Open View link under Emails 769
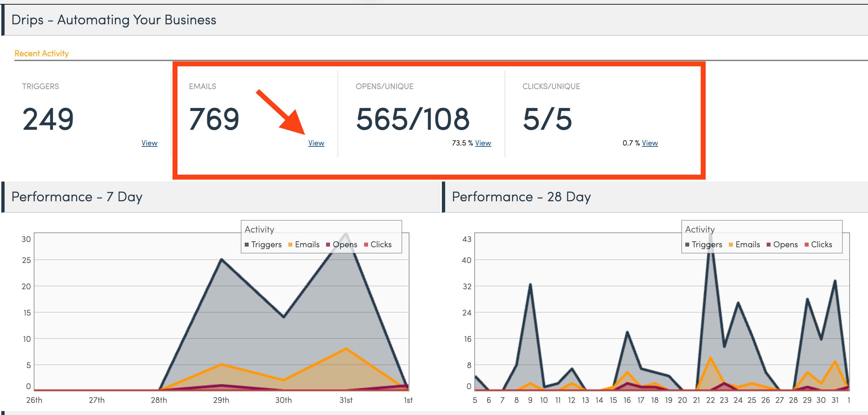The image size is (868, 415). [x=316, y=143]
